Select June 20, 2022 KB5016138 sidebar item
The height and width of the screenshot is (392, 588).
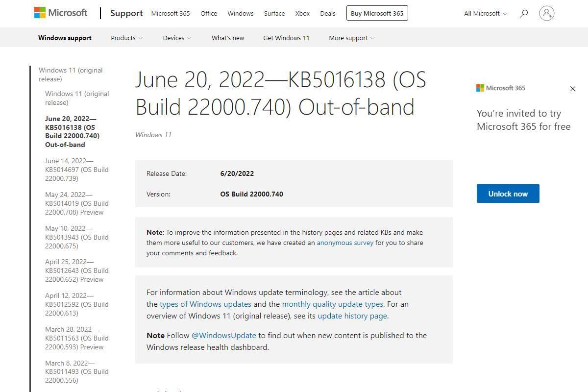click(72, 131)
